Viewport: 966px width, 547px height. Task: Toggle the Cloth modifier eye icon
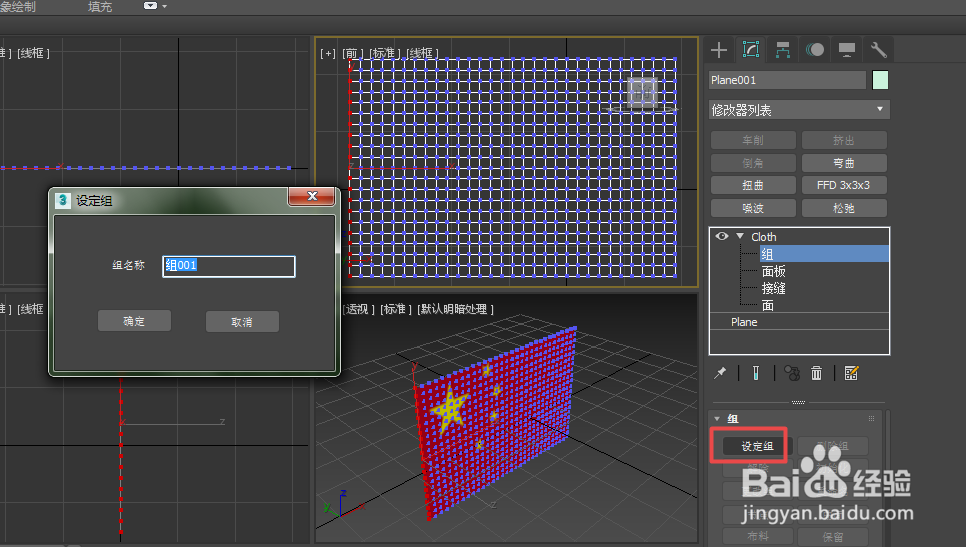[x=721, y=236]
